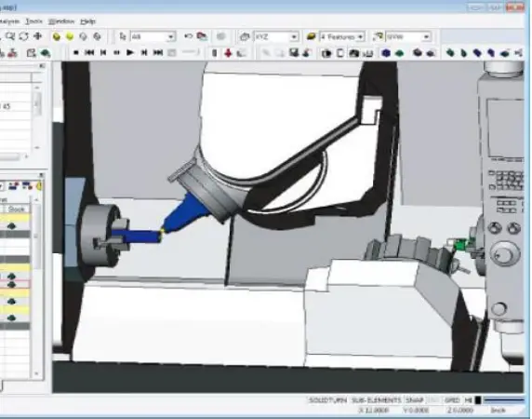Image resolution: width=532 pixels, height=419 pixels.
Task: Click the Y coordinate readout
Action: (x=416, y=411)
